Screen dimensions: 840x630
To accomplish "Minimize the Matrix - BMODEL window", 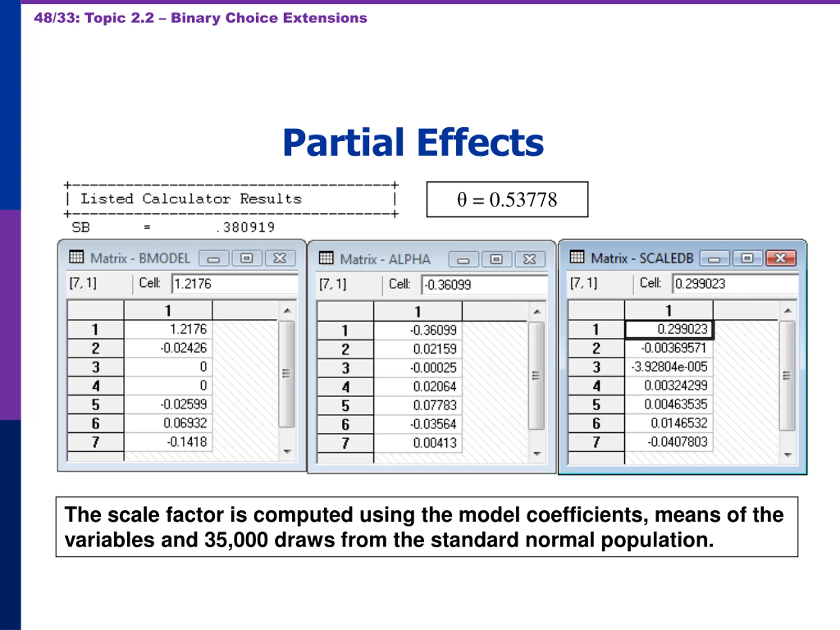I will pos(214,259).
